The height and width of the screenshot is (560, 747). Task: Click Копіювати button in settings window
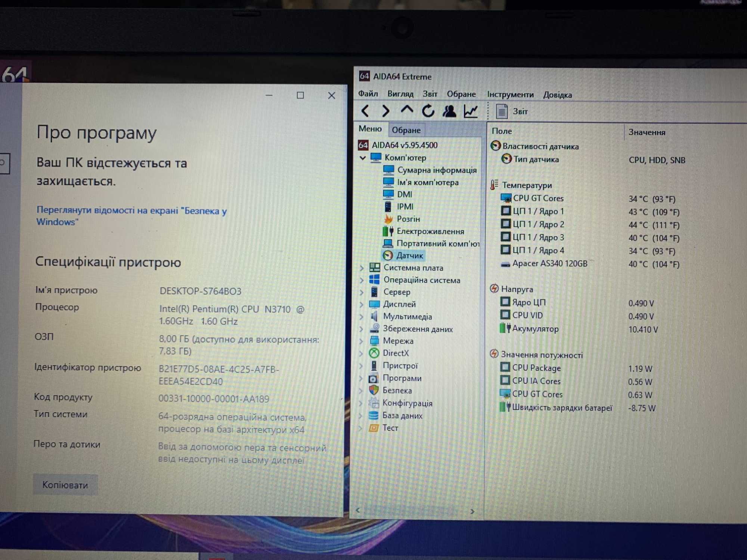tap(65, 485)
